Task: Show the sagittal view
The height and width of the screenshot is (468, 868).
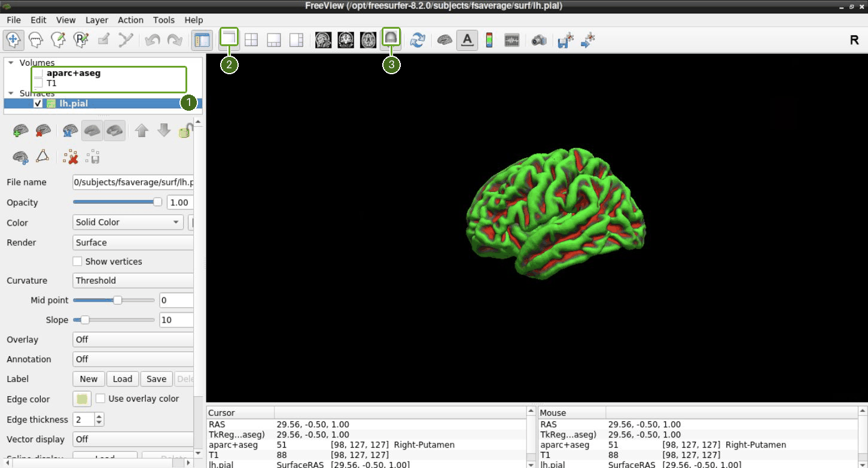Action: (x=324, y=40)
